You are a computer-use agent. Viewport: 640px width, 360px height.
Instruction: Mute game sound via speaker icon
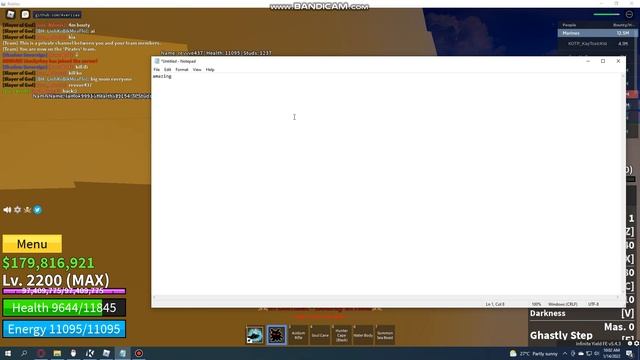click(7, 210)
